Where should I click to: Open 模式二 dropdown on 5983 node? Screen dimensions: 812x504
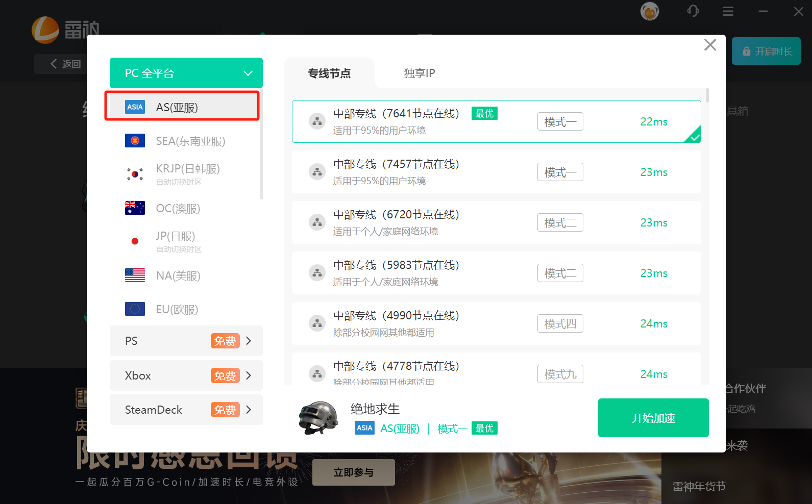point(560,273)
